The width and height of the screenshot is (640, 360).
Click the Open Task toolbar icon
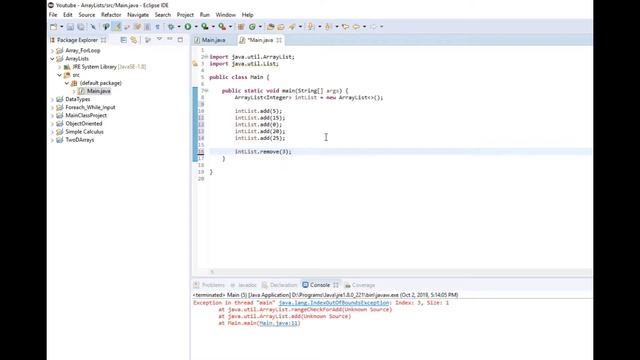(x=281, y=27)
